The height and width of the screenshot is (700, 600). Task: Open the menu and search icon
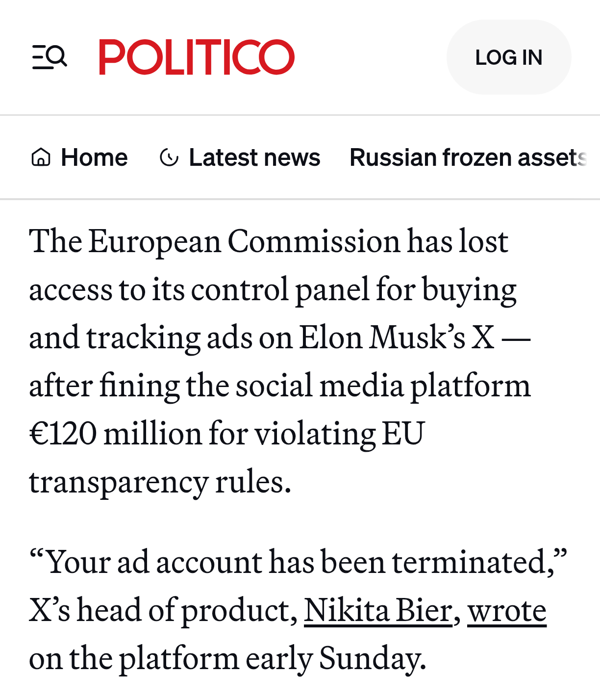[x=50, y=57]
